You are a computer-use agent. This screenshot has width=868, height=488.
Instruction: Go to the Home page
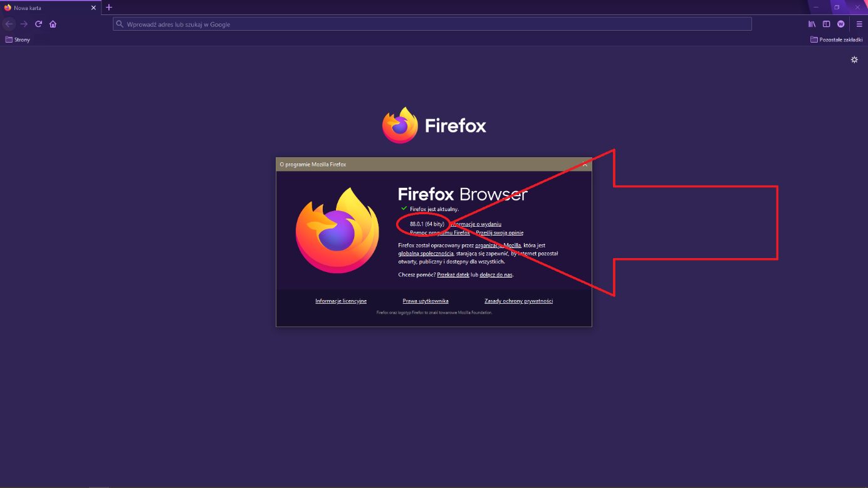pos(53,24)
